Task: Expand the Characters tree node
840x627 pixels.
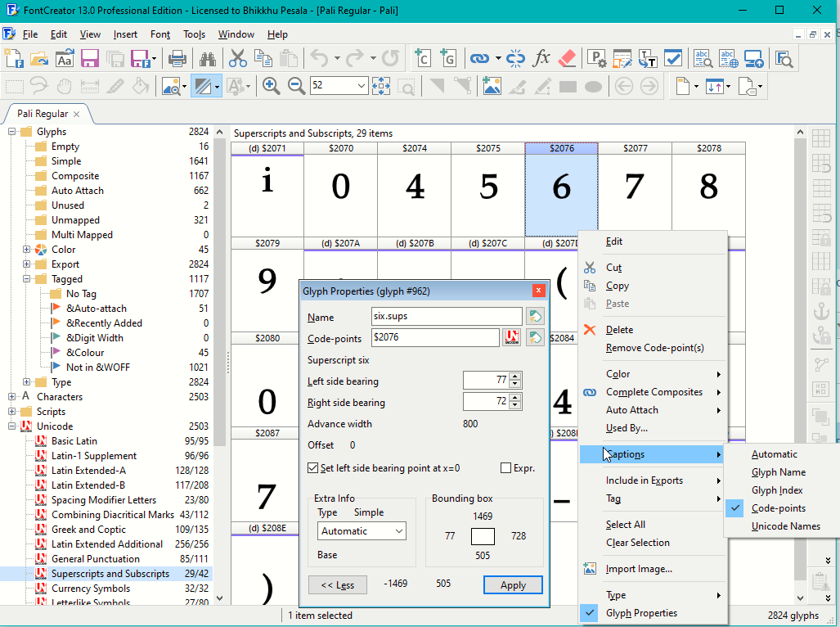Action: [x=11, y=397]
